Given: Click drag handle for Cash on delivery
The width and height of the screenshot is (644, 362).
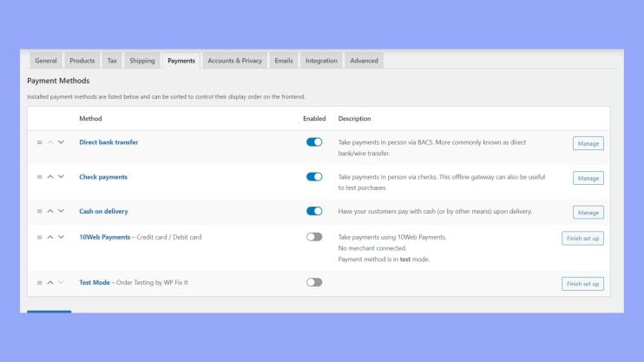Looking at the screenshot, I should coord(39,211).
